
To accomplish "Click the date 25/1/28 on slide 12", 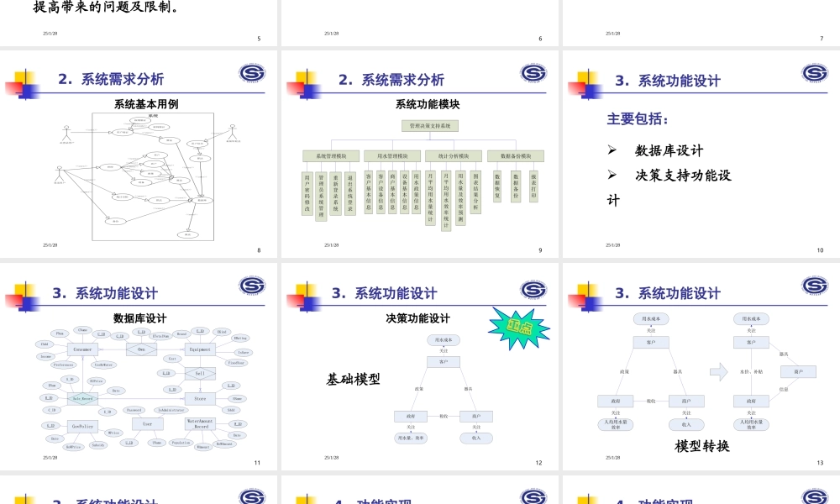I will (330, 457).
